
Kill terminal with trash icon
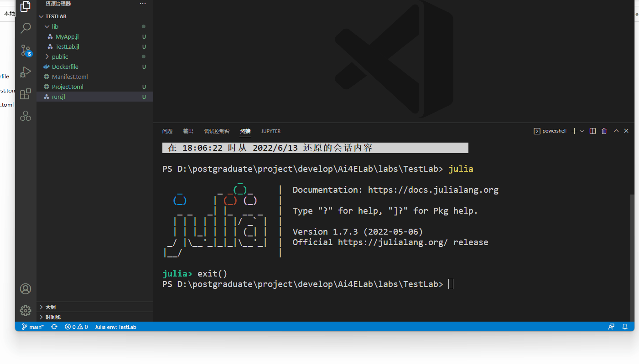click(604, 131)
